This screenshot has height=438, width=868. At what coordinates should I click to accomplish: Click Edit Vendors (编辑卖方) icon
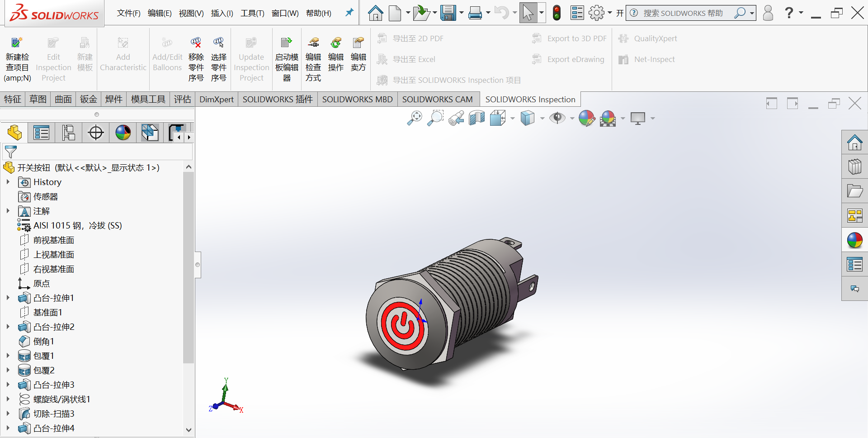(359, 43)
